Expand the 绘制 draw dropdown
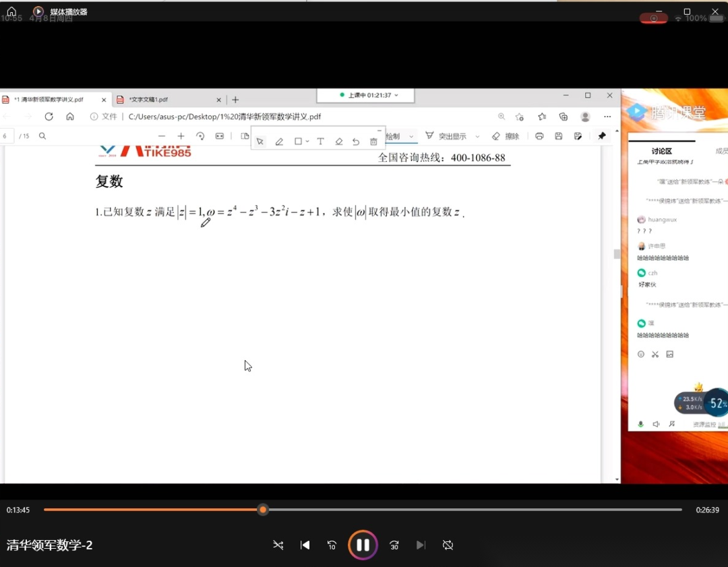Viewport: 728px width, 567px height. [x=411, y=136]
